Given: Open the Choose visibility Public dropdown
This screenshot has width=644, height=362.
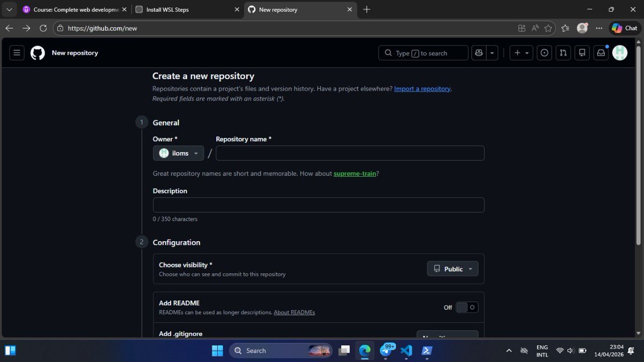Looking at the screenshot, I should pyautogui.click(x=452, y=269).
